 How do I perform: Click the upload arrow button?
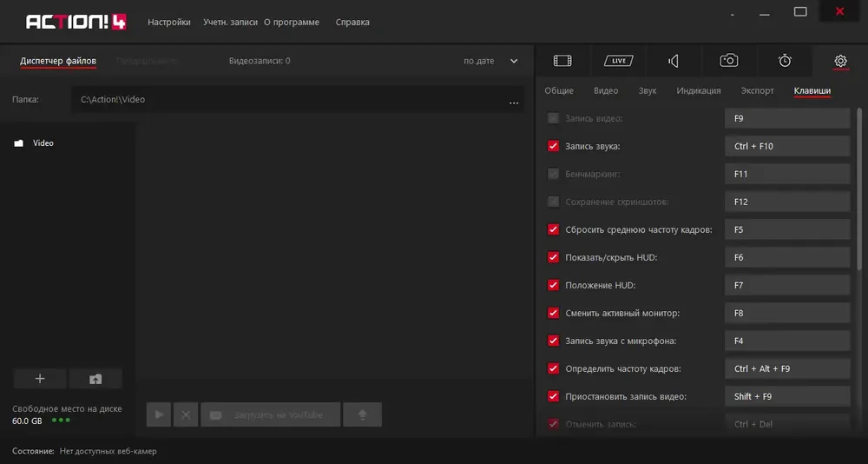tap(363, 414)
